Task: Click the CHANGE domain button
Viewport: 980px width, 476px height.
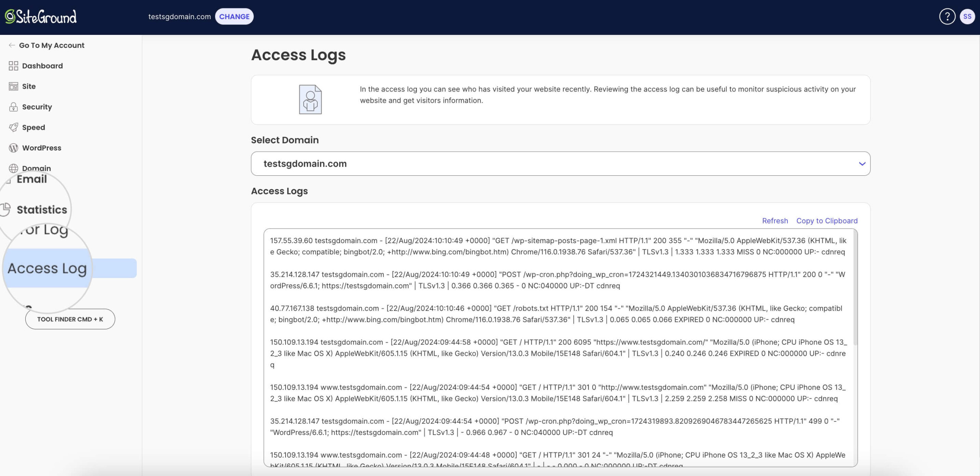Action: tap(234, 16)
